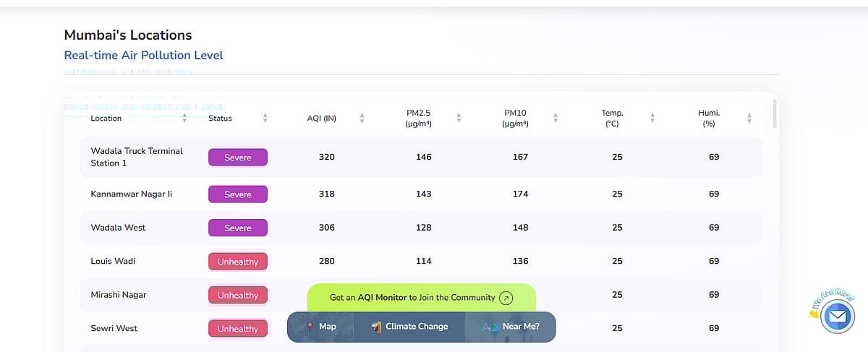The height and width of the screenshot is (352, 868).
Task: Click Unhealthy badge for Louis Wadi
Action: tap(238, 262)
